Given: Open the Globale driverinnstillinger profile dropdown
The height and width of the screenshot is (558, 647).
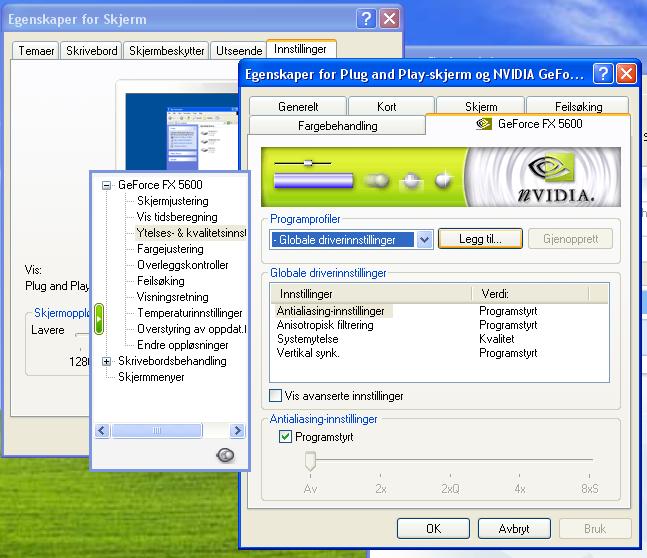Looking at the screenshot, I should pos(425,239).
